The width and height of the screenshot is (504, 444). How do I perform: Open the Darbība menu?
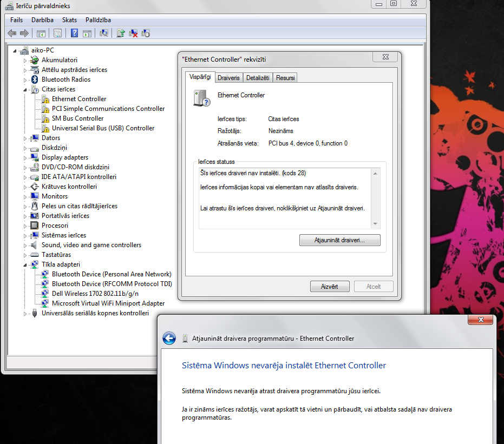point(42,20)
